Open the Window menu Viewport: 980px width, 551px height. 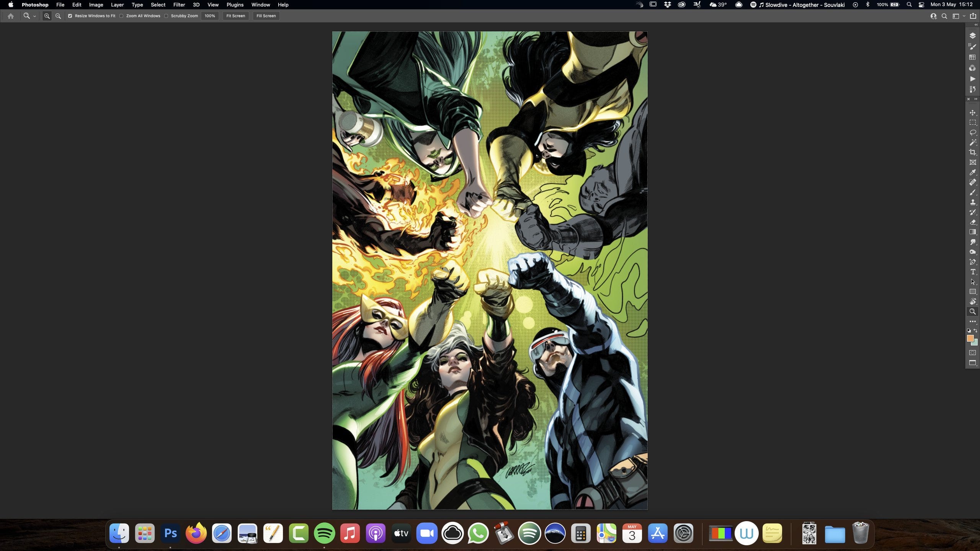(261, 5)
